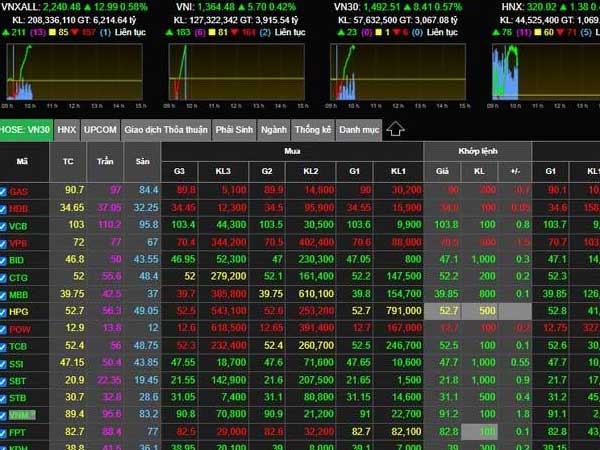Click the Khớp lệnh Giá header
This screenshot has height=450, width=600.
tap(442, 171)
